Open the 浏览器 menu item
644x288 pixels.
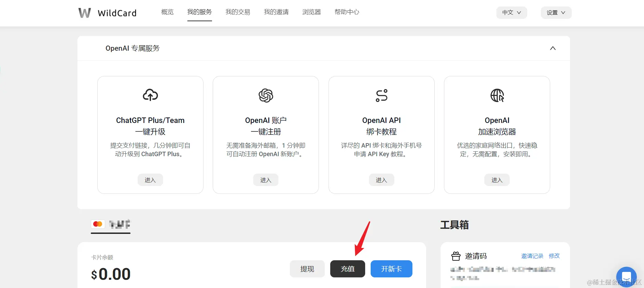pos(312,12)
